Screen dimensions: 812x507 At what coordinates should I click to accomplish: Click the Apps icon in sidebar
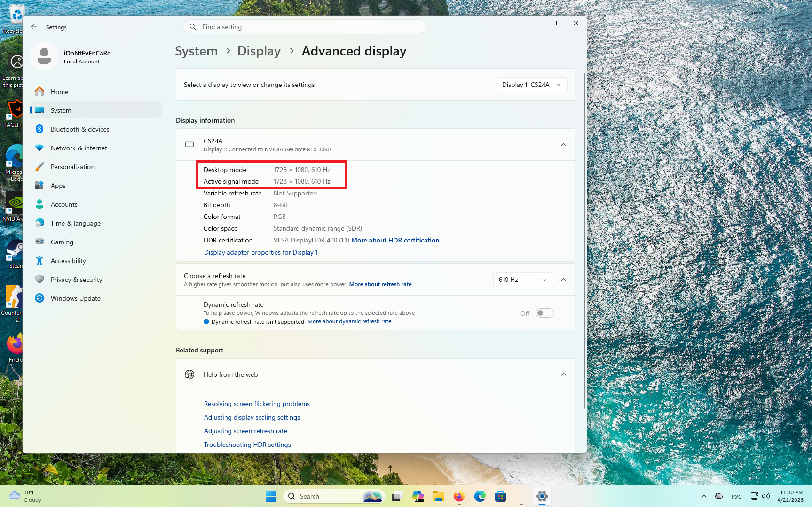(x=39, y=185)
